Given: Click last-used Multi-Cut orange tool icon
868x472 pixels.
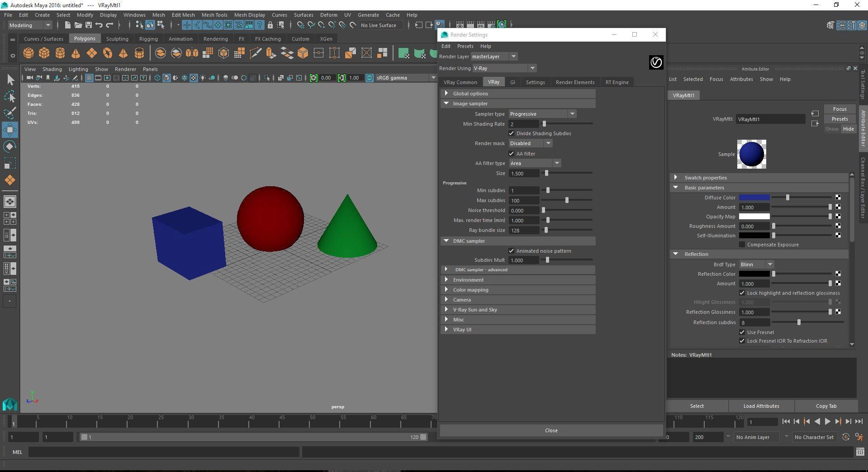Looking at the screenshot, I should pos(10,180).
